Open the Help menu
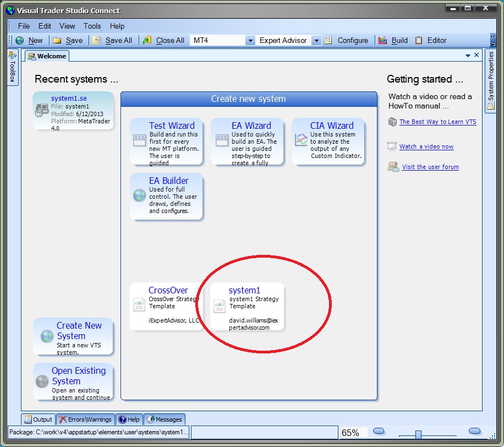Image resolution: width=504 pixels, height=447 pixels. (117, 26)
